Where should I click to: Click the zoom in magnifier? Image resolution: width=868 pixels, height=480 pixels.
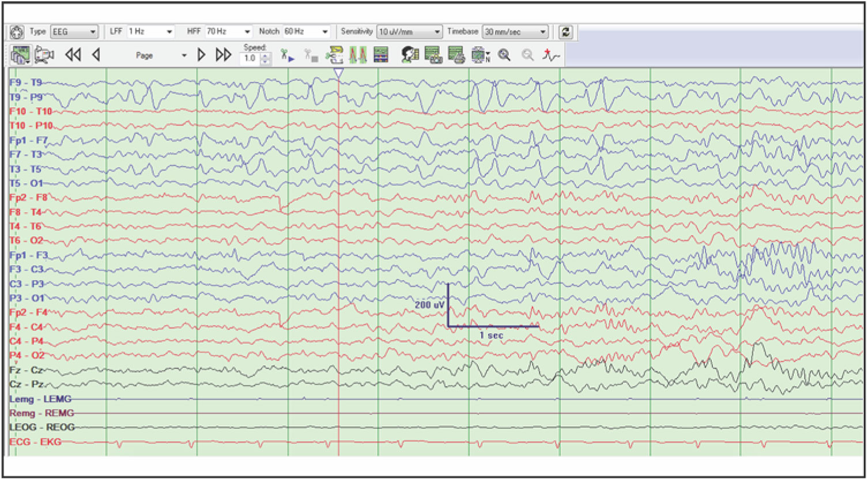pos(504,55)
